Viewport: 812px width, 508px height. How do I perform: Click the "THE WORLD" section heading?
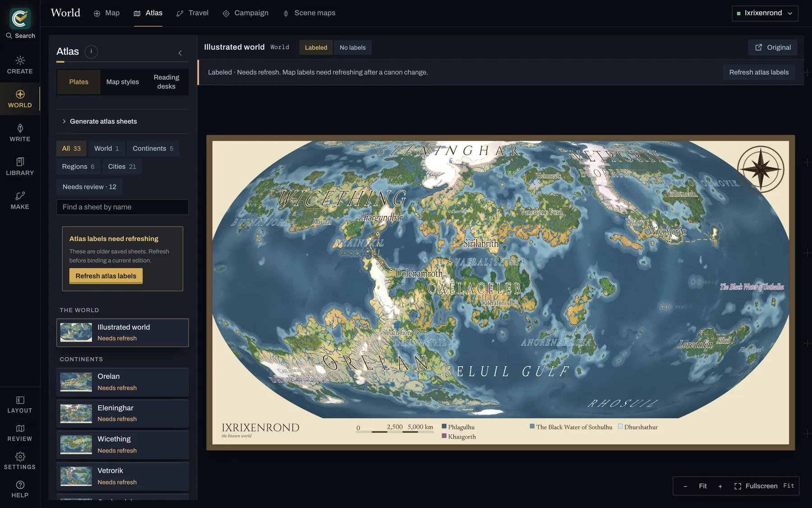(79, 310)
